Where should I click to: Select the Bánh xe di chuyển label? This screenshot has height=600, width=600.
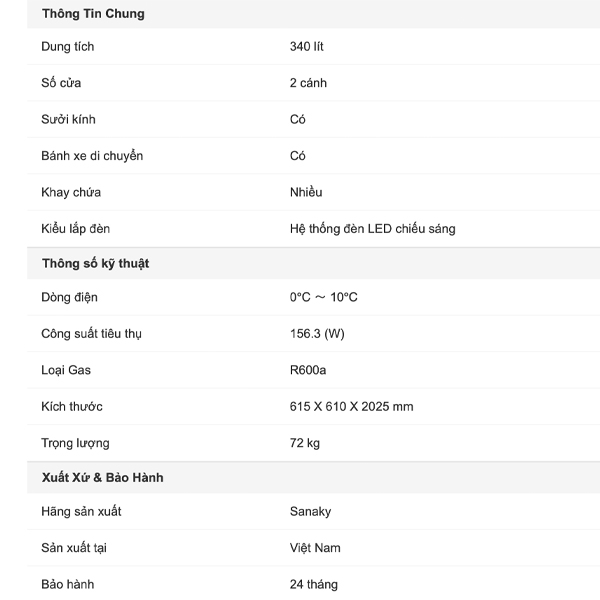tap(92, 156)
